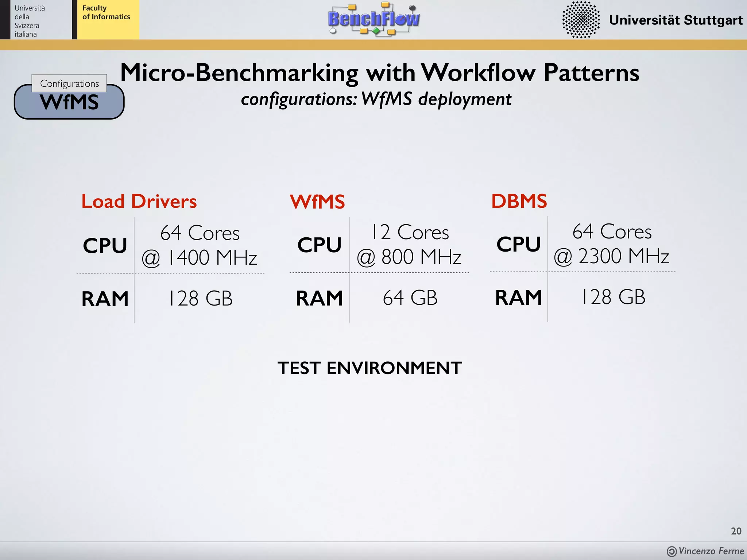747x560 pixels.
Task: Click the Faculty of Informatics yellow box
Action: (x=108, y=20)
